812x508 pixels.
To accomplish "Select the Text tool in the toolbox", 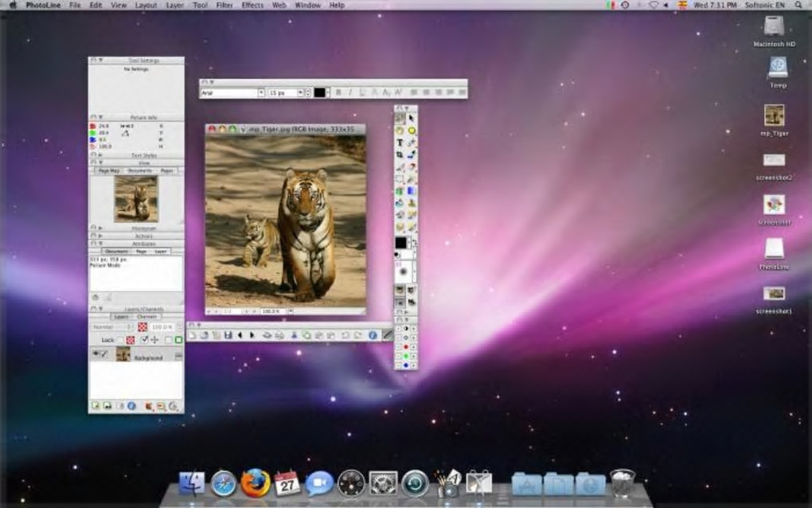I will (400, 143).
